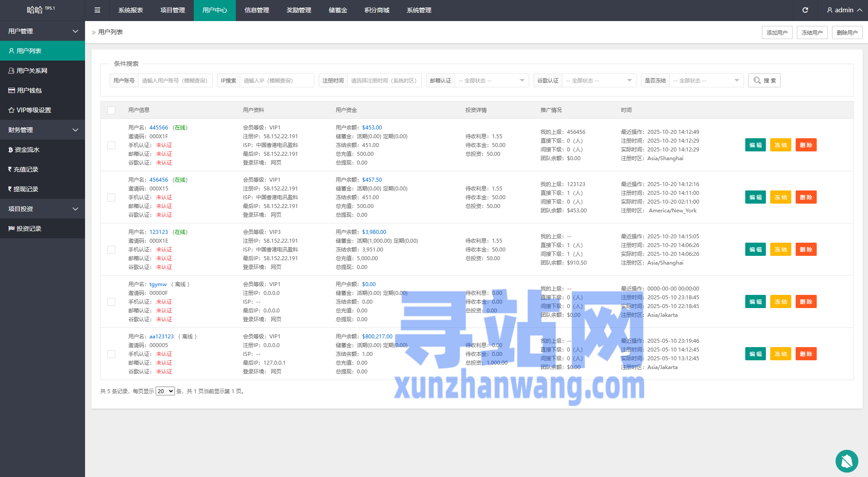The width and height of the screenshot is (868, 477).
Task: Check the row checkbox for user 445566
Action: tap(111, 145)
